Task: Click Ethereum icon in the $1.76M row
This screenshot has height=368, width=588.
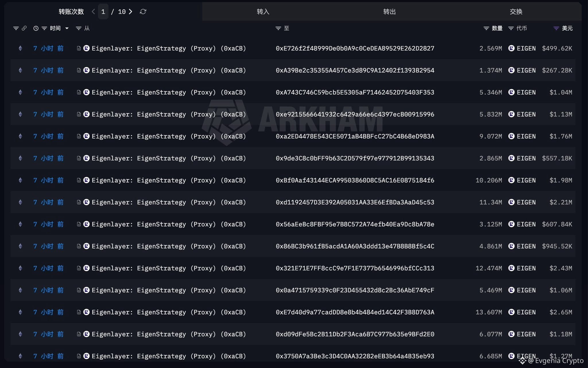Action: (20, 136)
